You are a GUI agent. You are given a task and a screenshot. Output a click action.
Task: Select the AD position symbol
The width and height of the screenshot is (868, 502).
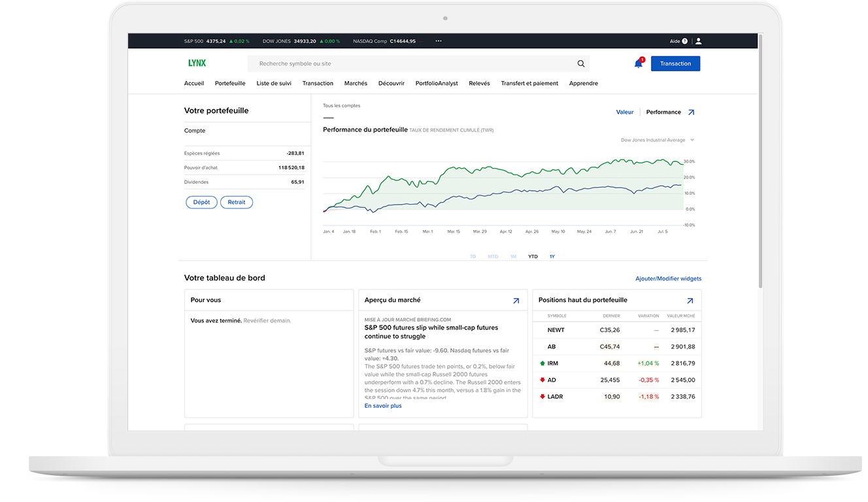tap(552, 380)
